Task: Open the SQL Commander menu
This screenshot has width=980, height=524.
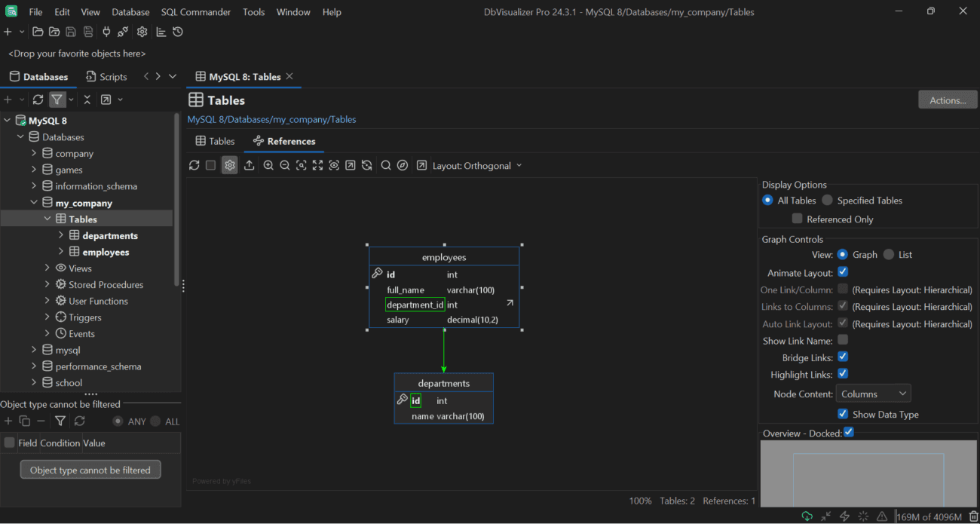Action: click(x=196, y=12)
